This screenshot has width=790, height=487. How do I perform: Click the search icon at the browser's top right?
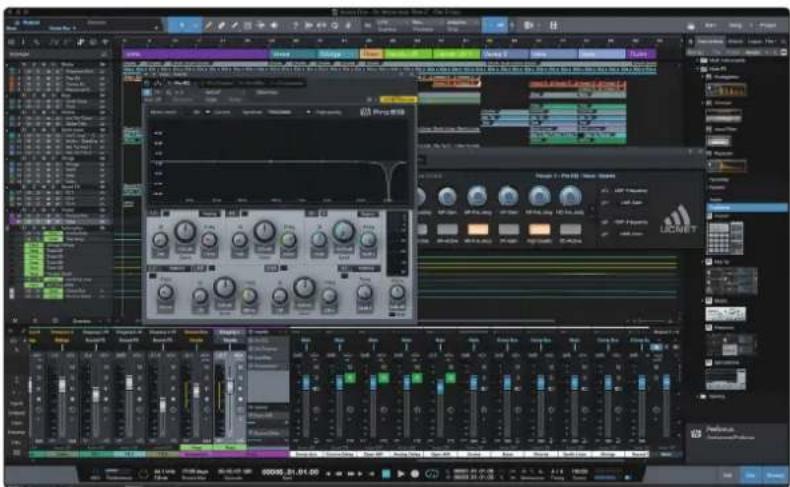(x=783, y=41)
